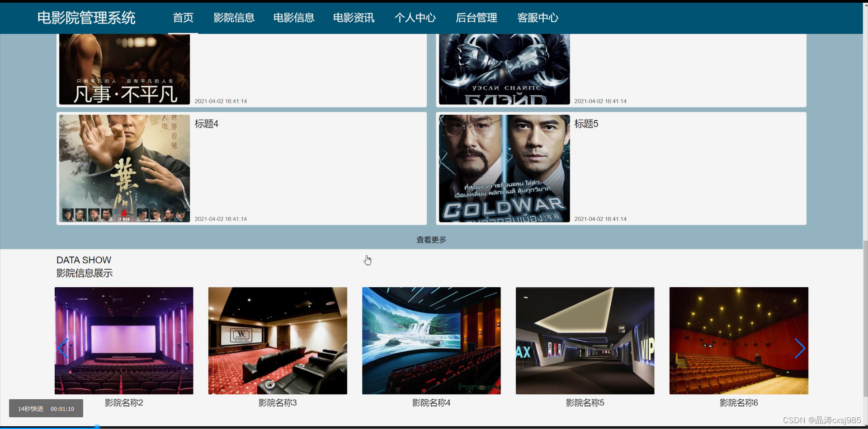Open the 影院信息 menu item
868x429 pixels.
pyautogui.click(x=234, y=18)
